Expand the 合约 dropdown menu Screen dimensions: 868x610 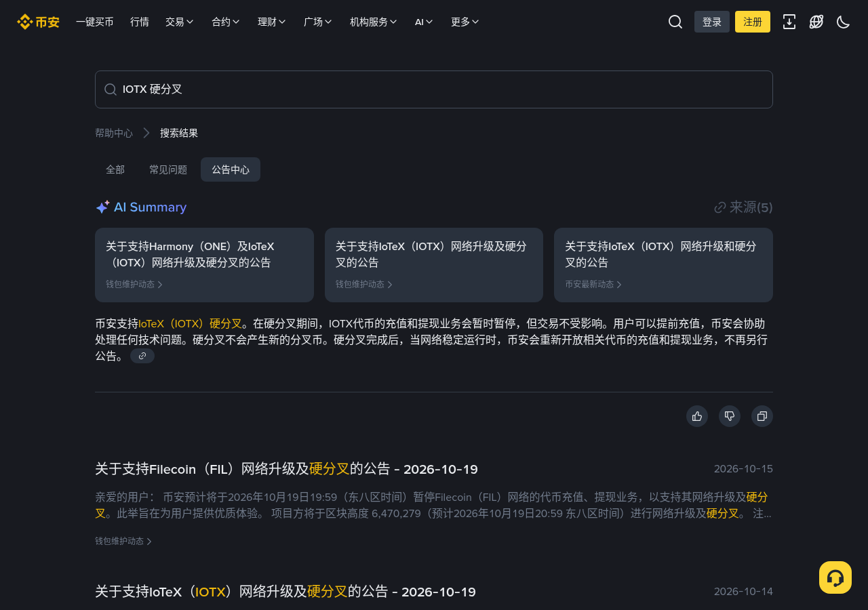(226, 22)
